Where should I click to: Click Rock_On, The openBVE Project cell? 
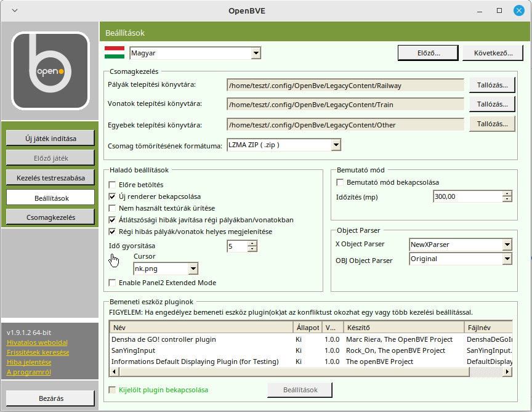[x=395, y=350]
